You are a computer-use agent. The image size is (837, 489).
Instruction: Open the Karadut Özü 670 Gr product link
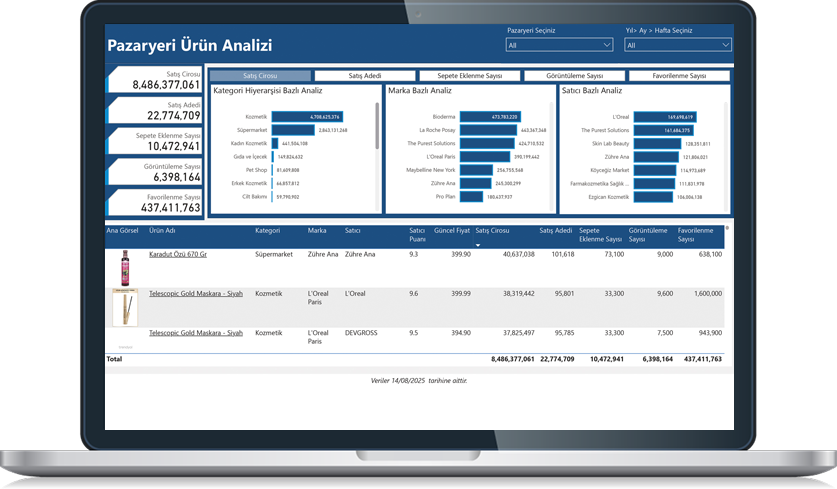(x=178, y=255)
